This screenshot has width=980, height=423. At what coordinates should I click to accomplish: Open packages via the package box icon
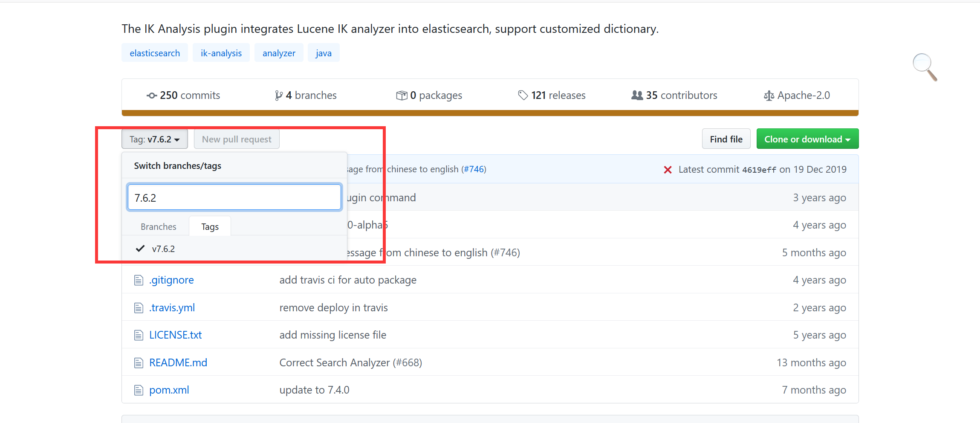401,96
